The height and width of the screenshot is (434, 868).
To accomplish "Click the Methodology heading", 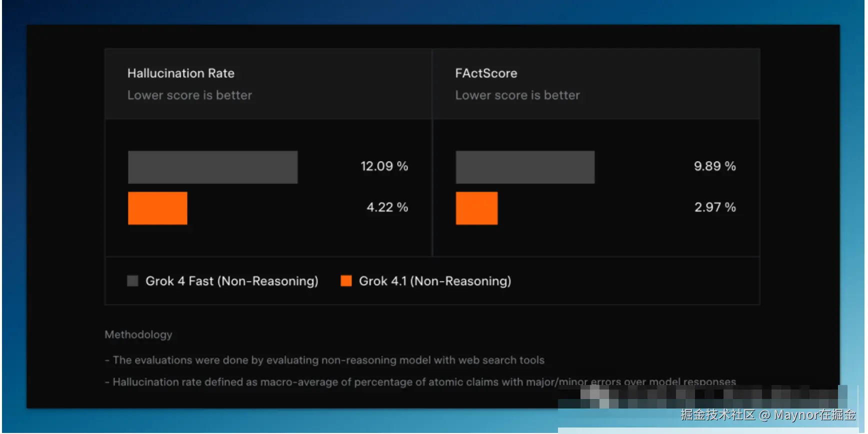I will [138, 335].
